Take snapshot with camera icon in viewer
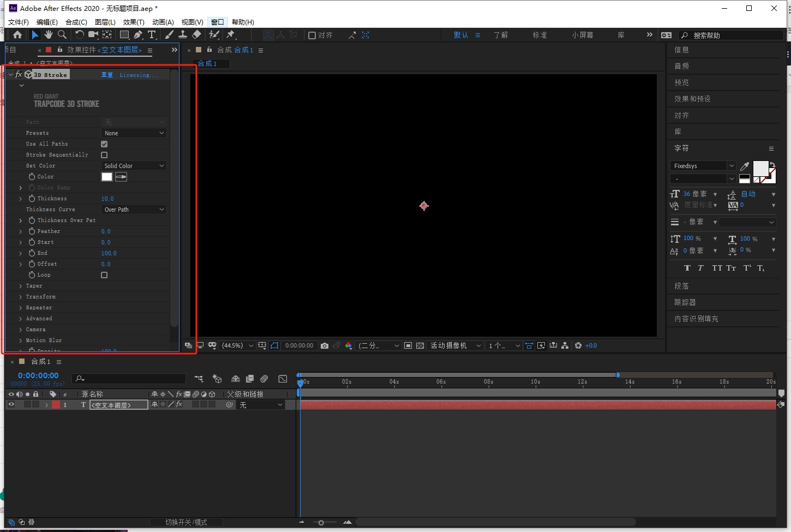 [x=325, y=345]
